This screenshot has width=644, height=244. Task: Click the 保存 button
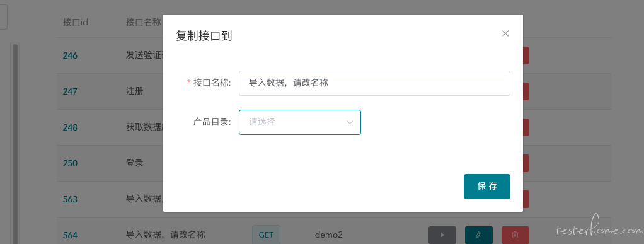pyautogui.click(x=486, y=187)
